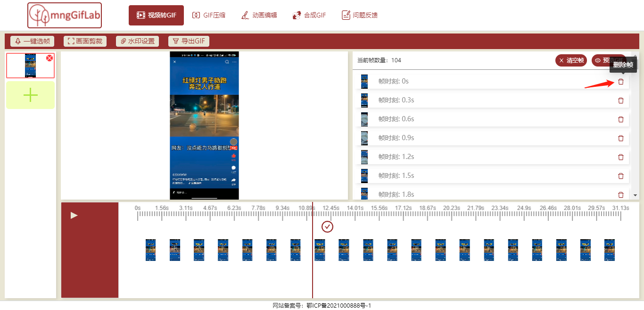Image resolution: width=644 pixels, height=310 pixels.
Task: Open the 动画编辑 tab
Action: [x=259, y=15]
